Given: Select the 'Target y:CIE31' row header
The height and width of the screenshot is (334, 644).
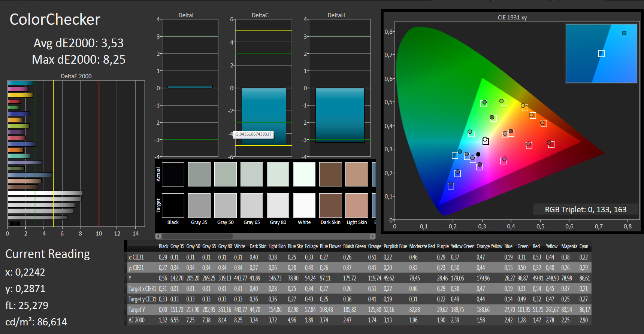Looking at the screenshot, I should 142,299.
